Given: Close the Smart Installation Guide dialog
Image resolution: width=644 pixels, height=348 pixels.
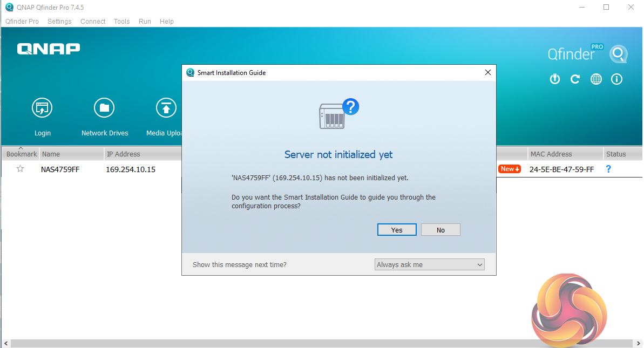Looking at the screenshot, I should point(488,72).
